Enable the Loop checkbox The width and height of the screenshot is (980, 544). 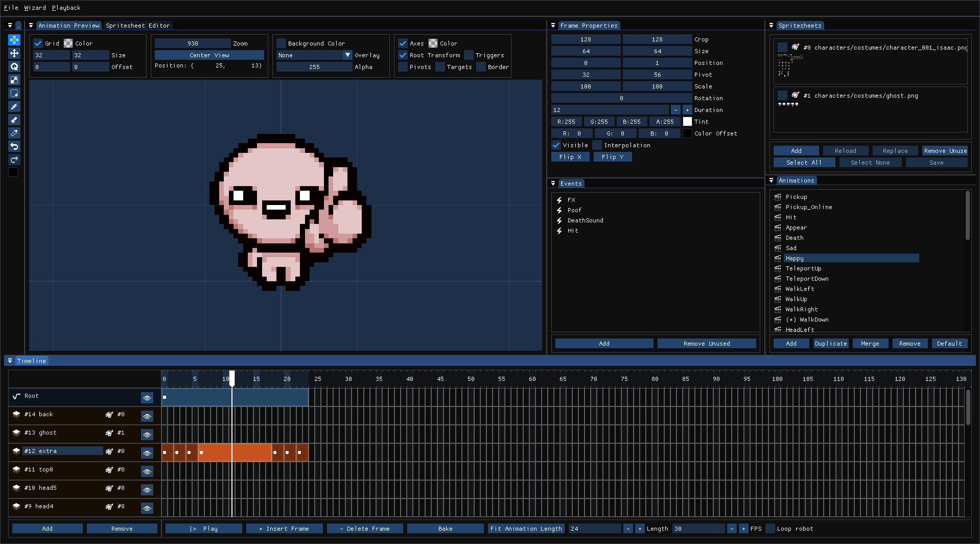[770, 529]
